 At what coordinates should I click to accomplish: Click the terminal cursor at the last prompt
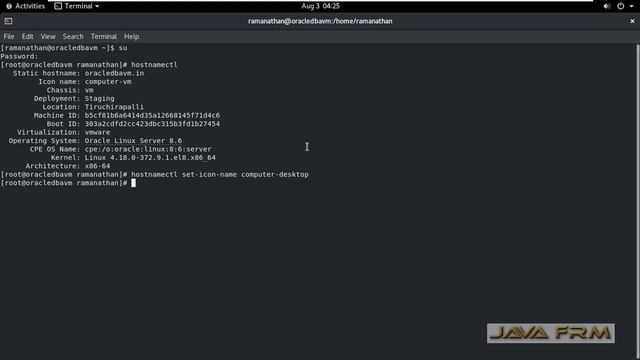point(133,183)
